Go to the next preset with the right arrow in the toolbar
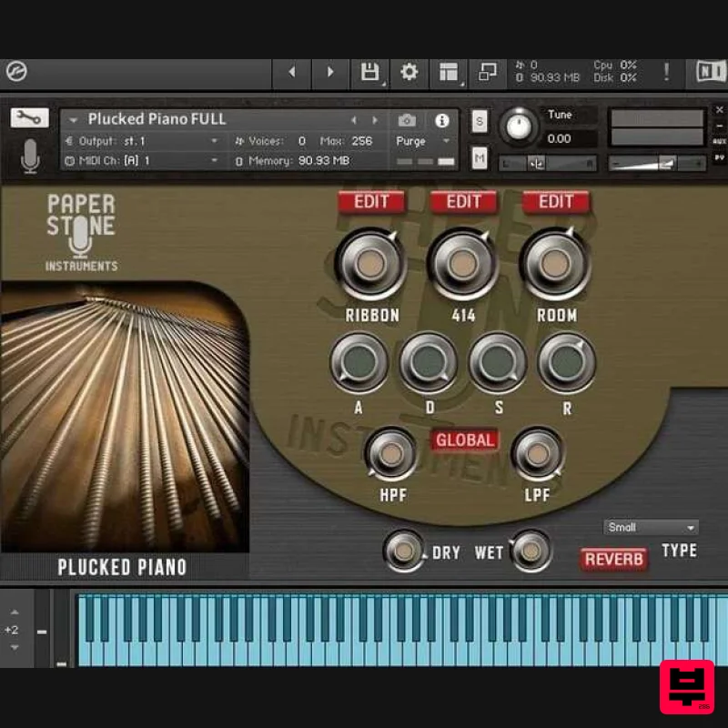Screen dimensions: 728x728 [330, 72]
